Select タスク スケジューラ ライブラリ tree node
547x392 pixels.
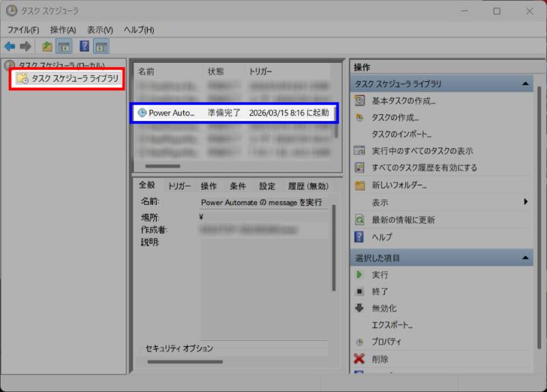click(x=75, y=79)
